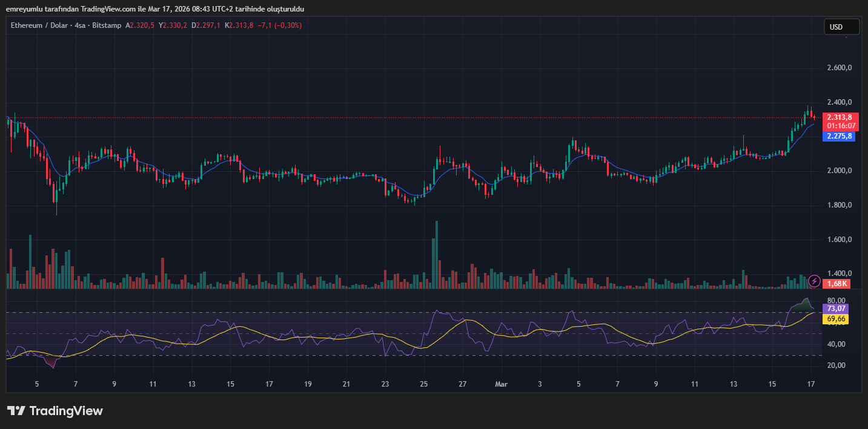Screen dimensions: 868x429
Task: Click the 1.800,0 price axis label
Action: coord(839,205)
